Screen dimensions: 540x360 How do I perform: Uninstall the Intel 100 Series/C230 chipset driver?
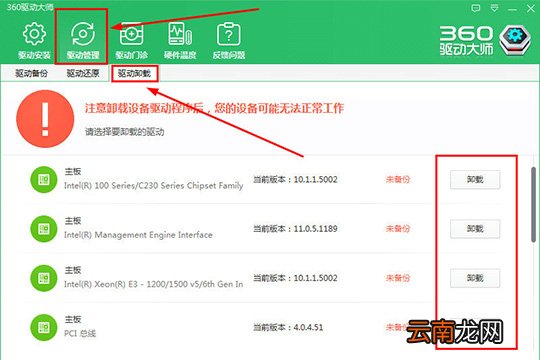click(475, 179)
